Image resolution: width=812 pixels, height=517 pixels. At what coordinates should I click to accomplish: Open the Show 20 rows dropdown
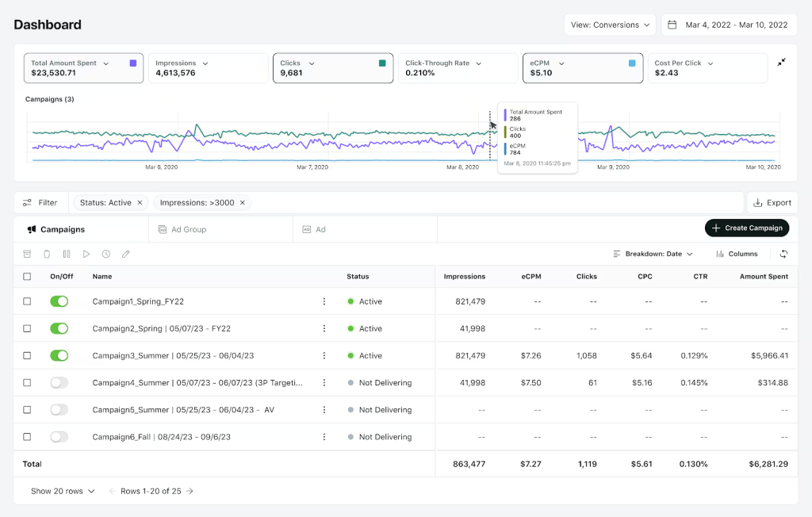pyautogui.click(x=63, y=491)
